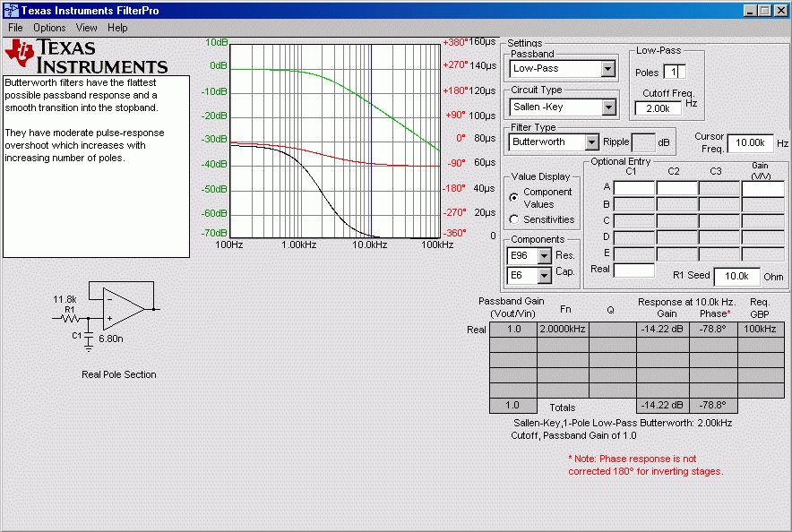
Task: Click the 100kHz Req. GBP cell
Action: [760, 329]
